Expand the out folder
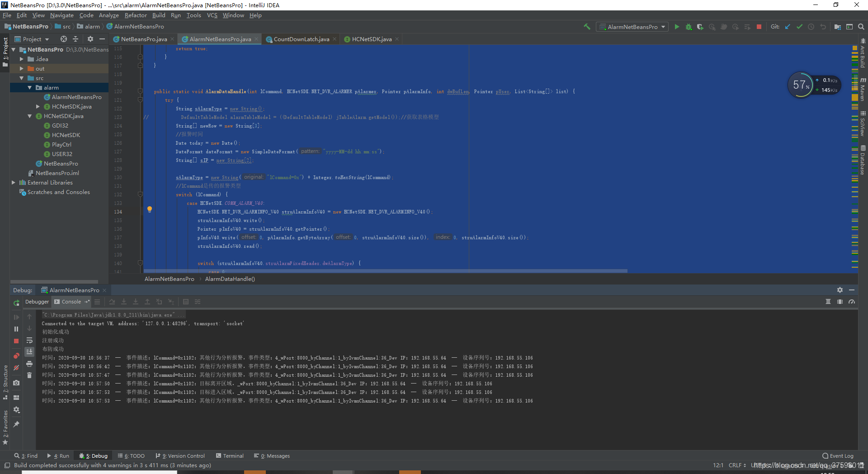 [x=21, y=69]
